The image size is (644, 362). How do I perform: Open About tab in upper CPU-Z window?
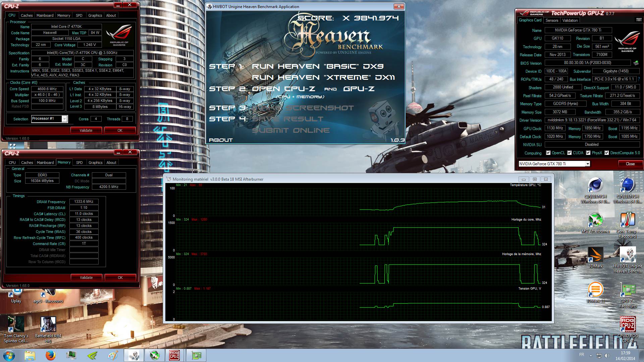click(111, 15)
